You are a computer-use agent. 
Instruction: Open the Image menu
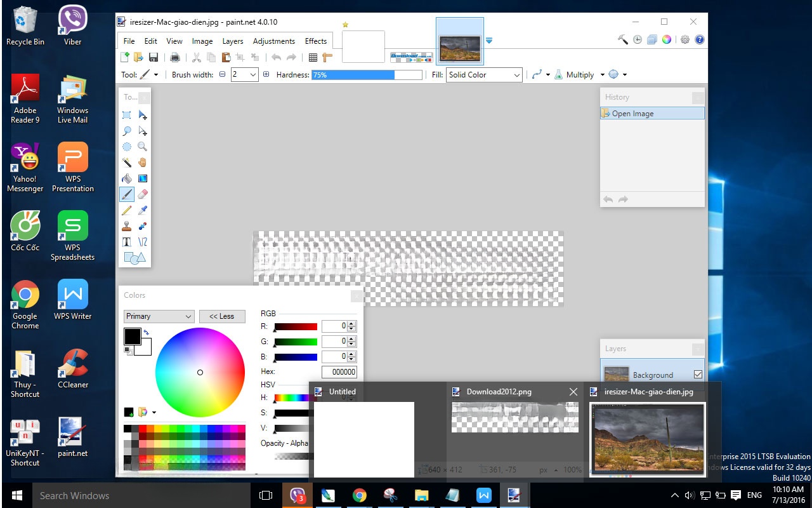click(x=202, y=41)
